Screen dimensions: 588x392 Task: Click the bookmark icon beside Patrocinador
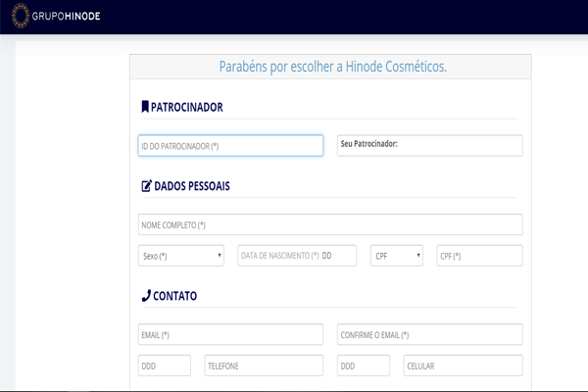(145, 106)
